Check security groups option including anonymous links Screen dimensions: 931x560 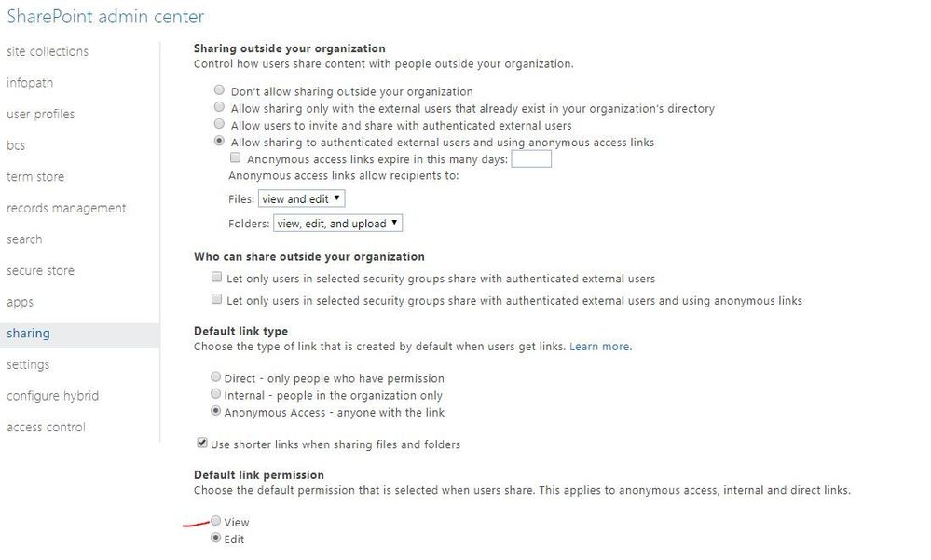[217, 300]
